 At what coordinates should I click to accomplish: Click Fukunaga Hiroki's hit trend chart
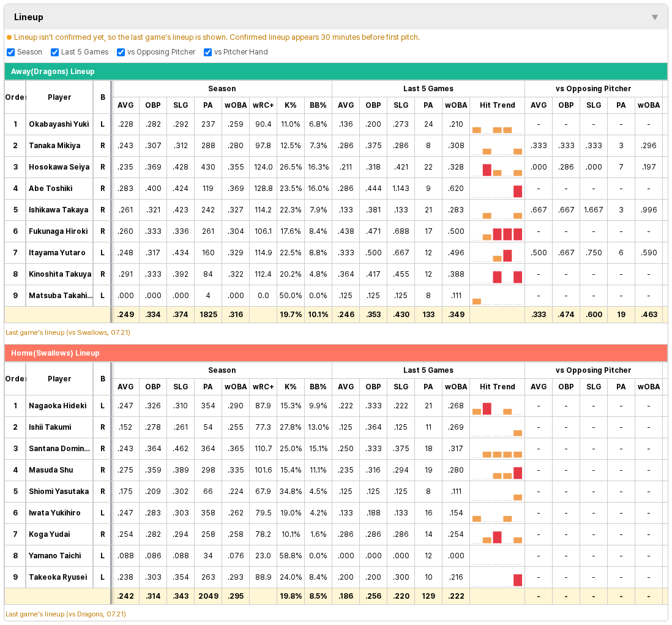pos(497,231)
